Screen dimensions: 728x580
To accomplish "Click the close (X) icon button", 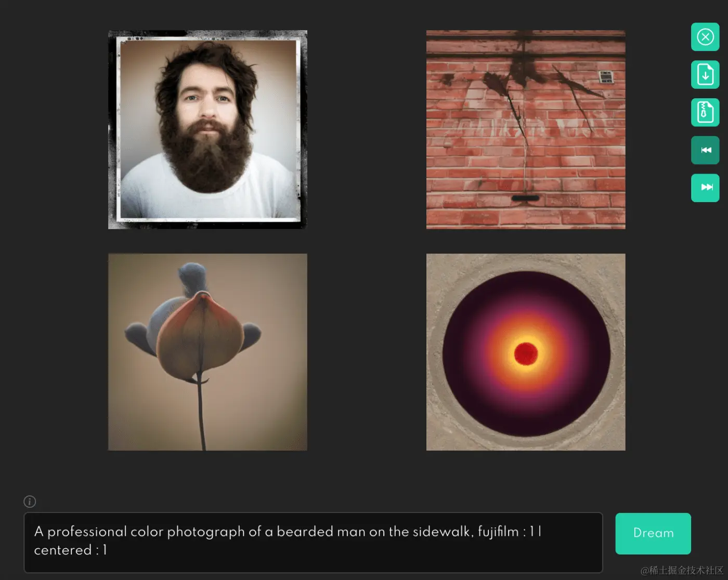I will click(x=705, y=37).
